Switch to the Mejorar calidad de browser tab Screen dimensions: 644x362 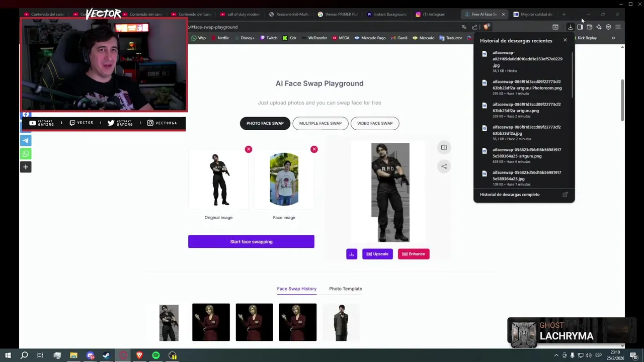click(x=533, y=14)
